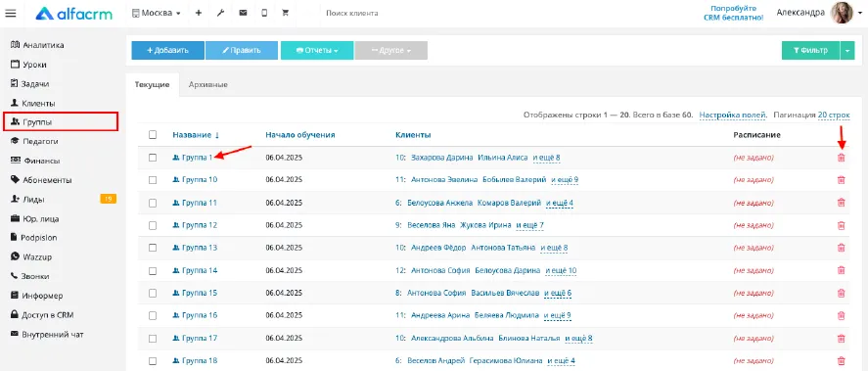The width and height of the screenshot is (868, 371).
Task: Click the Править button
Action: click(x=242, y=50)
